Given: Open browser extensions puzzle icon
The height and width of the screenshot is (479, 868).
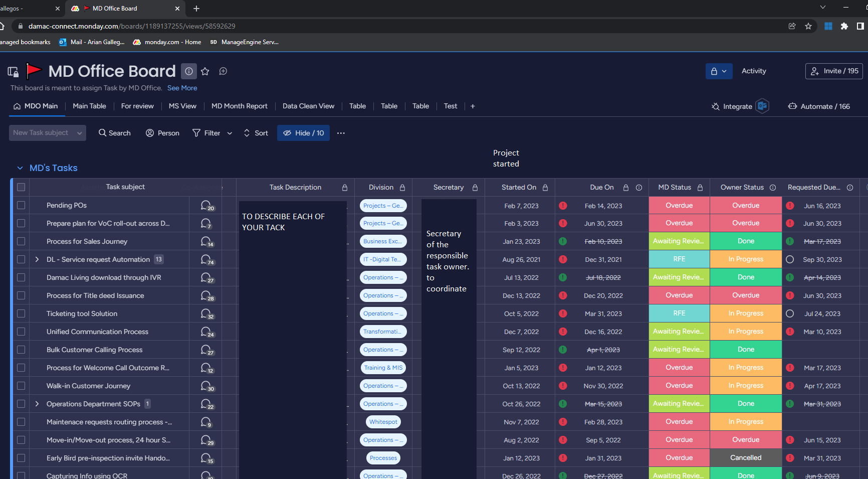Looking at the screenshot, I should click(x=844, y=26).
